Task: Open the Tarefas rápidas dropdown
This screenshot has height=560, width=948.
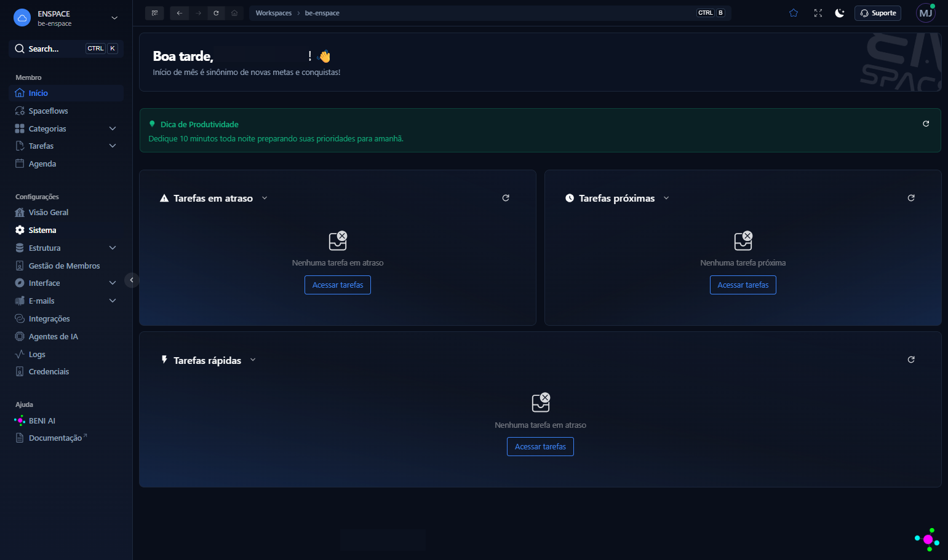Action: pos(253,360)
